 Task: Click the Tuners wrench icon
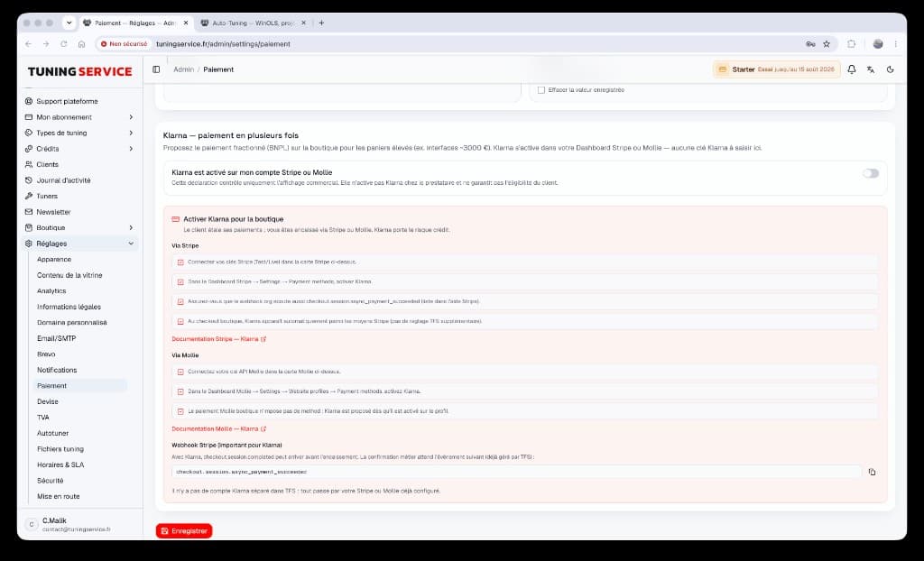click(x=28, y=197)
